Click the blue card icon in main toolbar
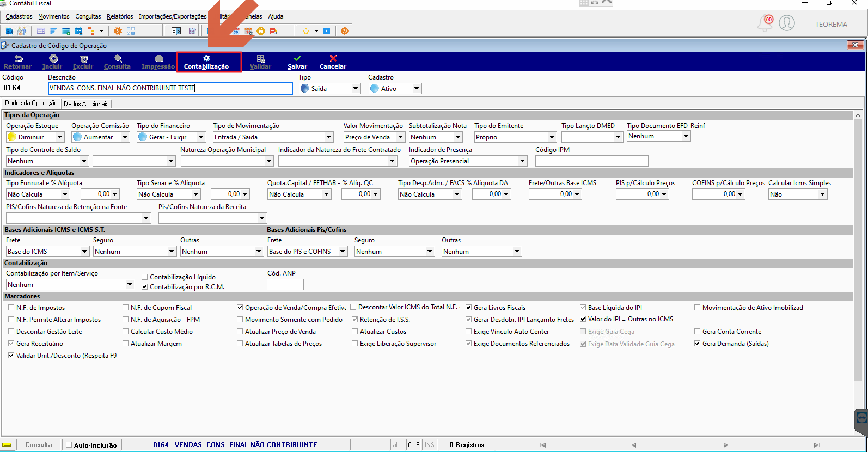Image resolution: width=868 pixels, height=452 pixels. (x=40, y=31)
